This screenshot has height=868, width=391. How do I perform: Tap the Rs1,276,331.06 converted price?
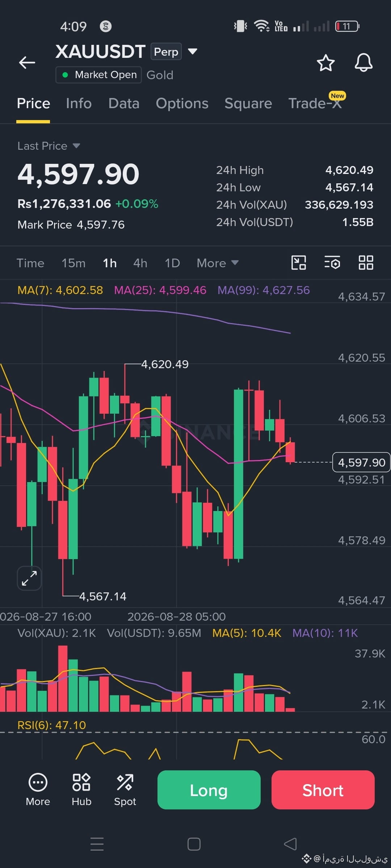[64, 204]
